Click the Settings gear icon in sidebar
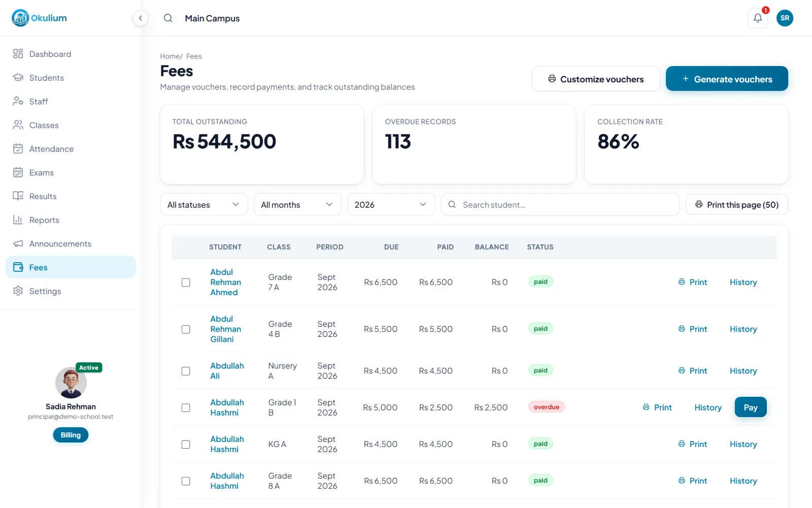Screen dimensions: 812x508 [18, 291]
